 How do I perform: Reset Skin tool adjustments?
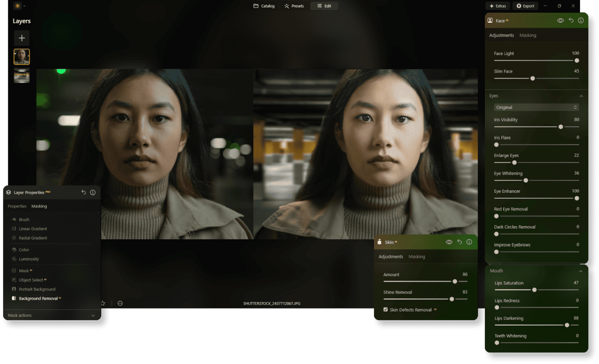point(460,242)
